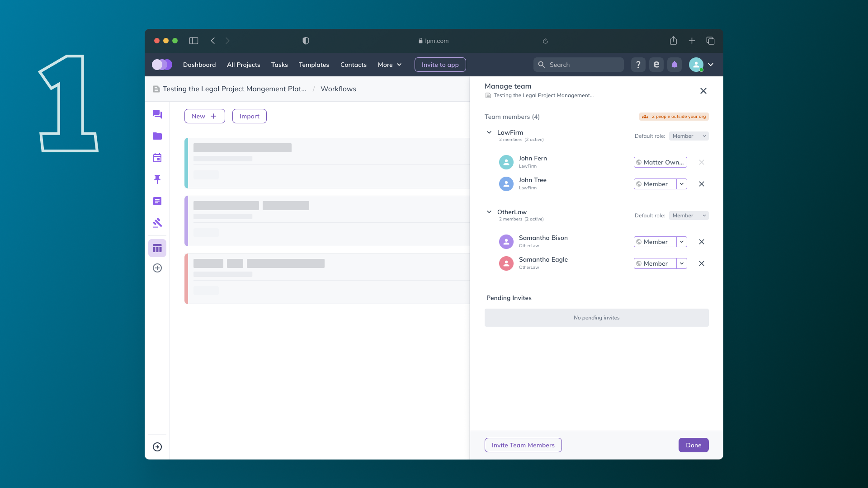Open the notes sidebar icon

coord(157,201)
